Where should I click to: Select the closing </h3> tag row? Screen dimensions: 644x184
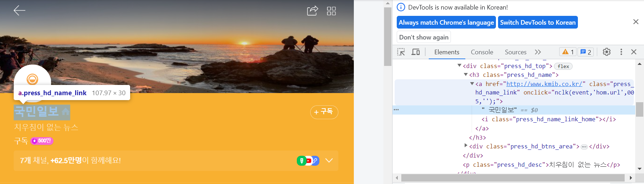click(x=477, y=137)
